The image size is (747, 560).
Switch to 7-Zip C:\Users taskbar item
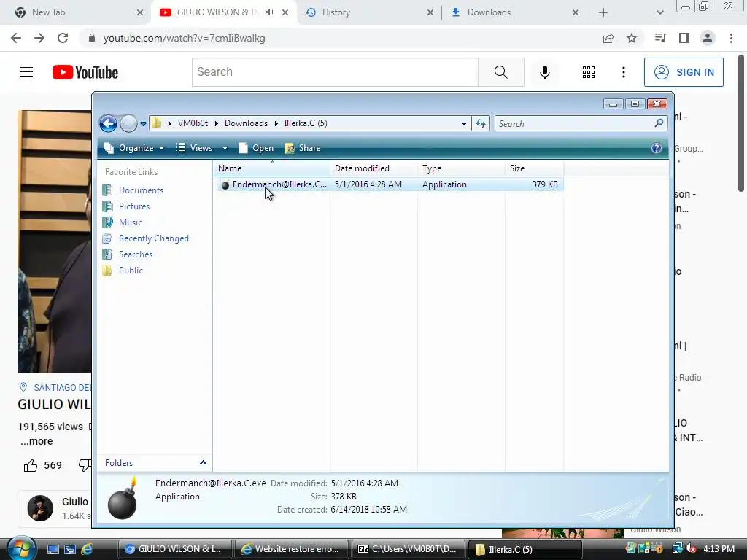[409, 549]
